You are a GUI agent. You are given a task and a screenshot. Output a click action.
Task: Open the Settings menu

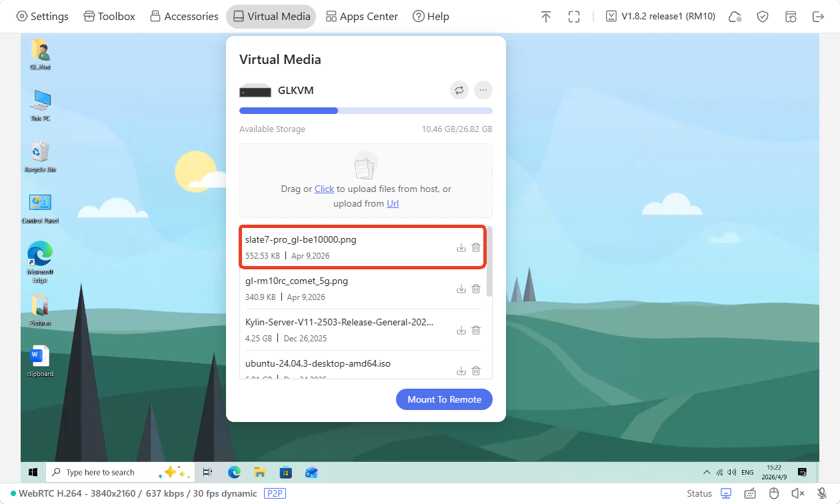42,17
